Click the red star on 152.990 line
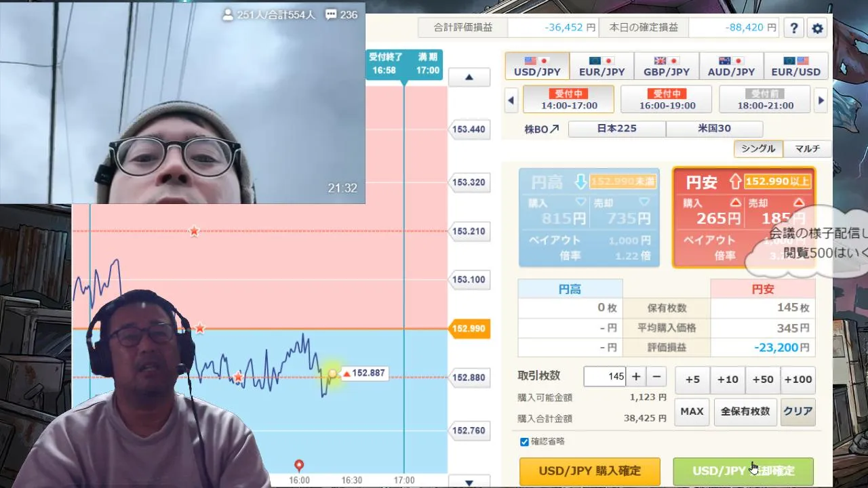The width and height of the screenshot is (868, 488). click(200, 329)
